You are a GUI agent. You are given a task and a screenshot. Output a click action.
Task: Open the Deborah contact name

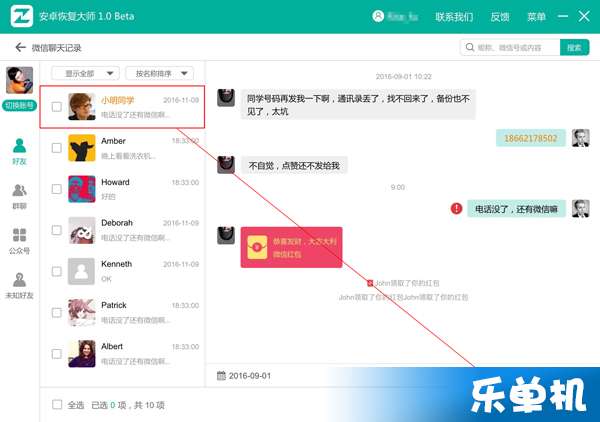(x=117, y=223)
